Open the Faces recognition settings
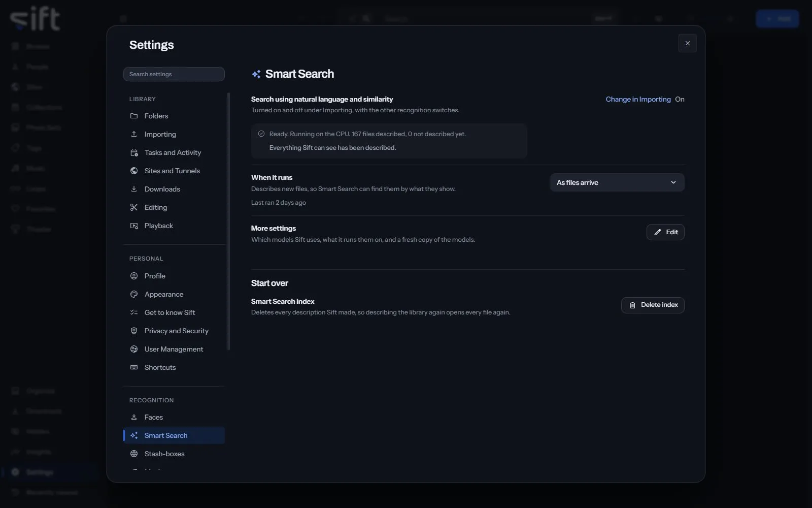This screenshot has width=812, height=508. click(174, 417)
